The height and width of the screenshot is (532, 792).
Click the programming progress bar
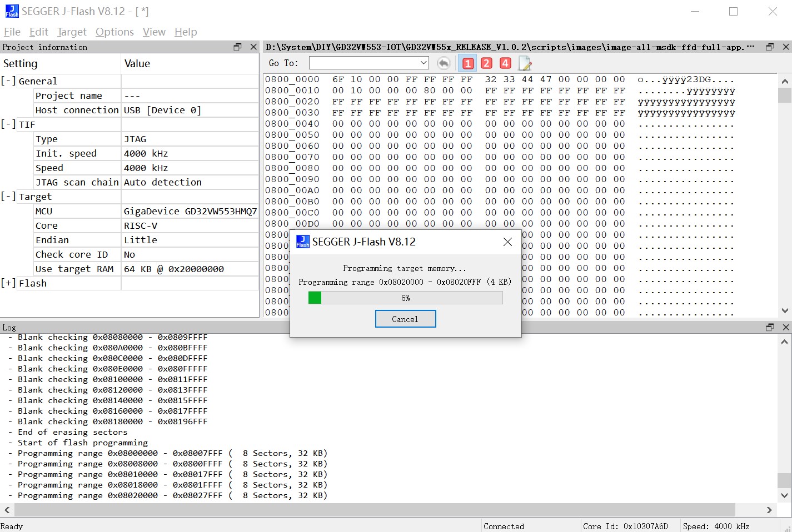coord(405,298)
